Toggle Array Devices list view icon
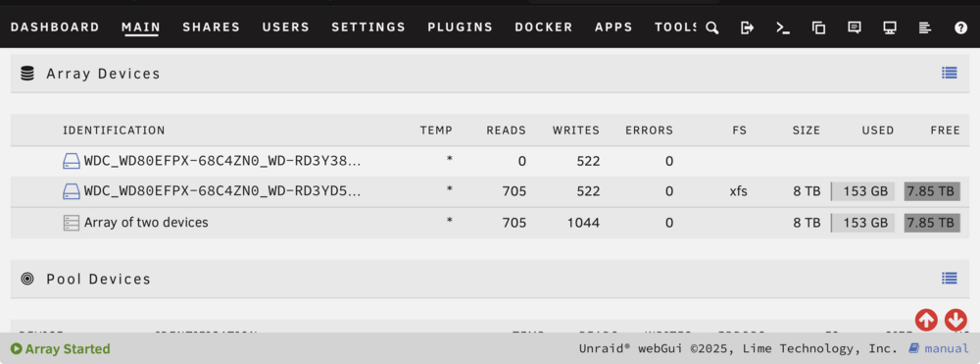The height and width of the screenshot is (364, 980). coord(950,74)
